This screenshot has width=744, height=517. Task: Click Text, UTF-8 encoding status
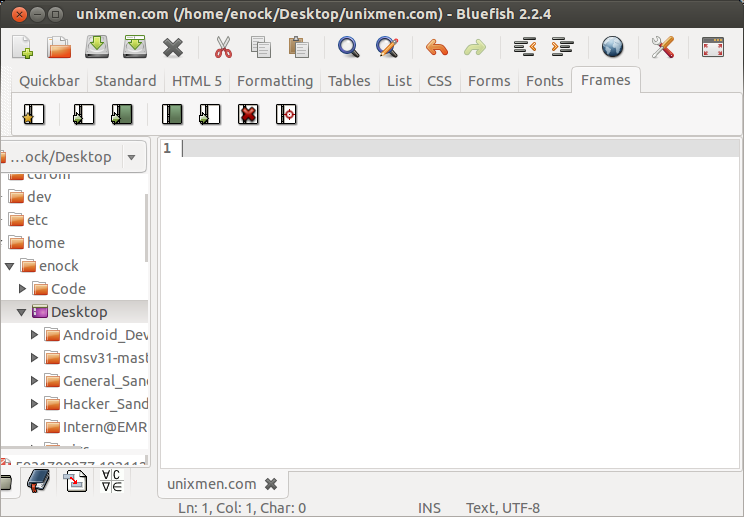tap(503, 508)
